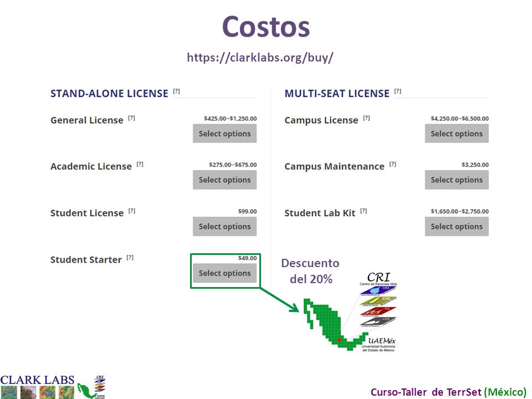The width and height of the screenshot is (532, 399).
Task: Click the $275.00–$675.00 price
Action: [x=233, y=165]
